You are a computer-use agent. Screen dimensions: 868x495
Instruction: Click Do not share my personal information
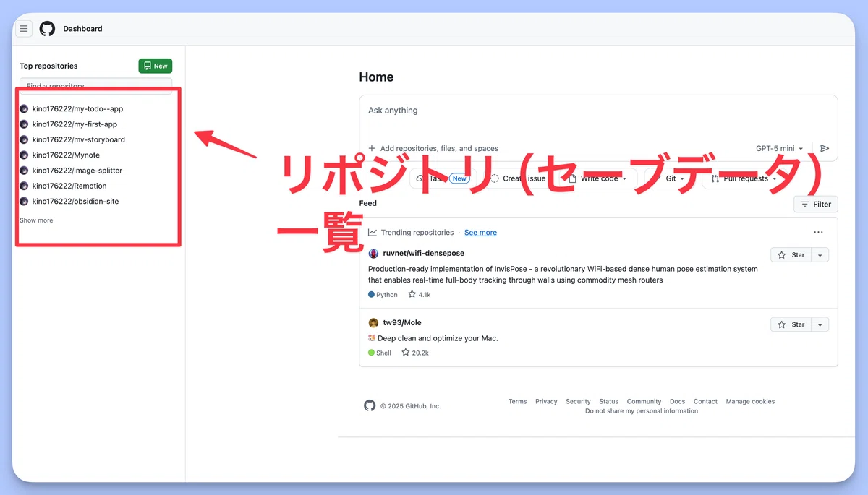[642, 411]
